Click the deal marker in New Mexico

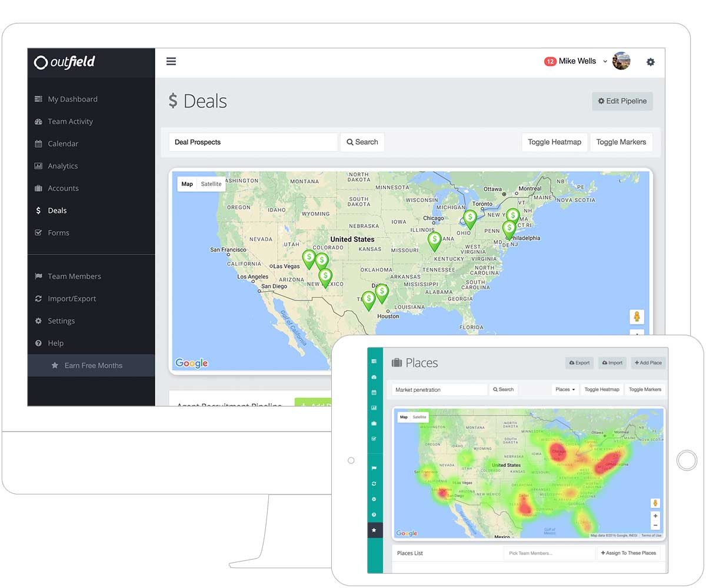(x=325, y=278)
